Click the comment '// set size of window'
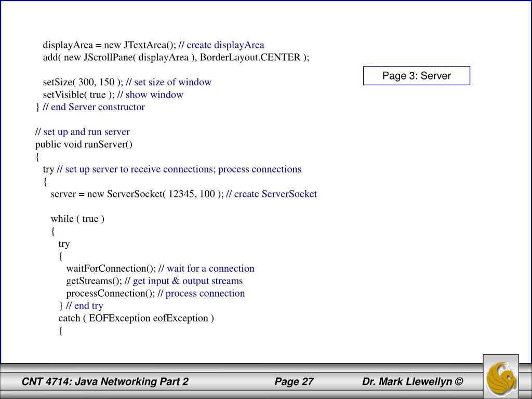The height and width of the screenshot is (399, 532). click(x=169, y=82)
